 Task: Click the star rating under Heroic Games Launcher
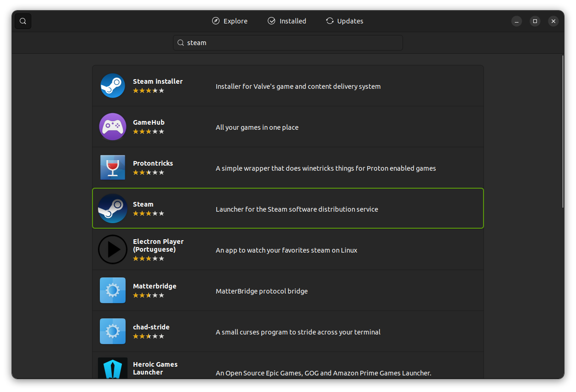click(148, 381)
